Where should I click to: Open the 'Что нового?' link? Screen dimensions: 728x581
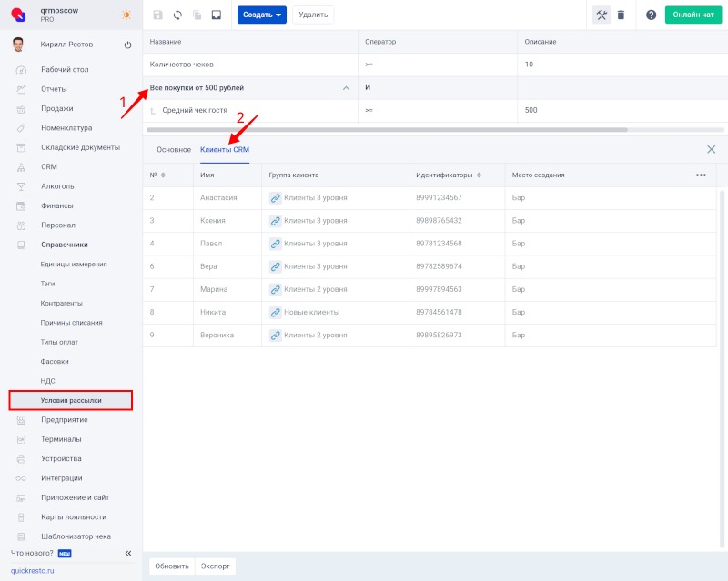pos(32,553)
